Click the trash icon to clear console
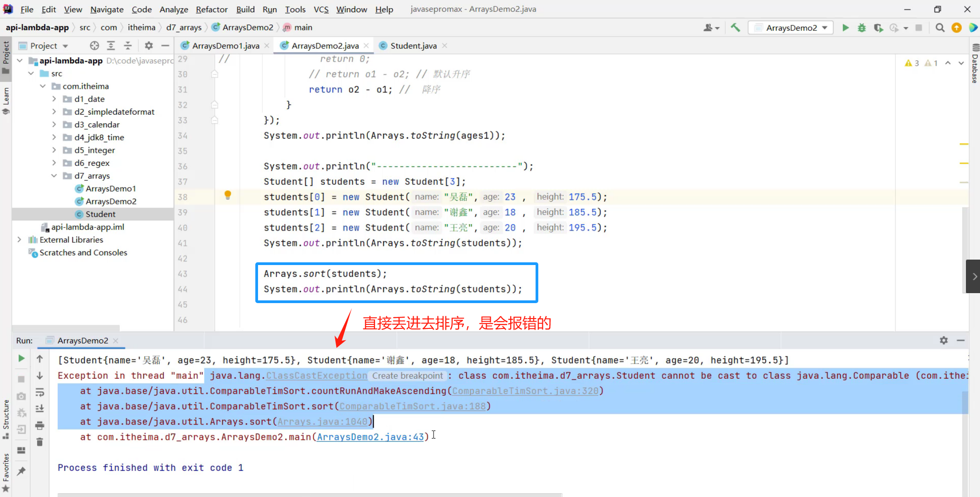The height and width of the screenshot is (497, 980). tap(40, 442)
